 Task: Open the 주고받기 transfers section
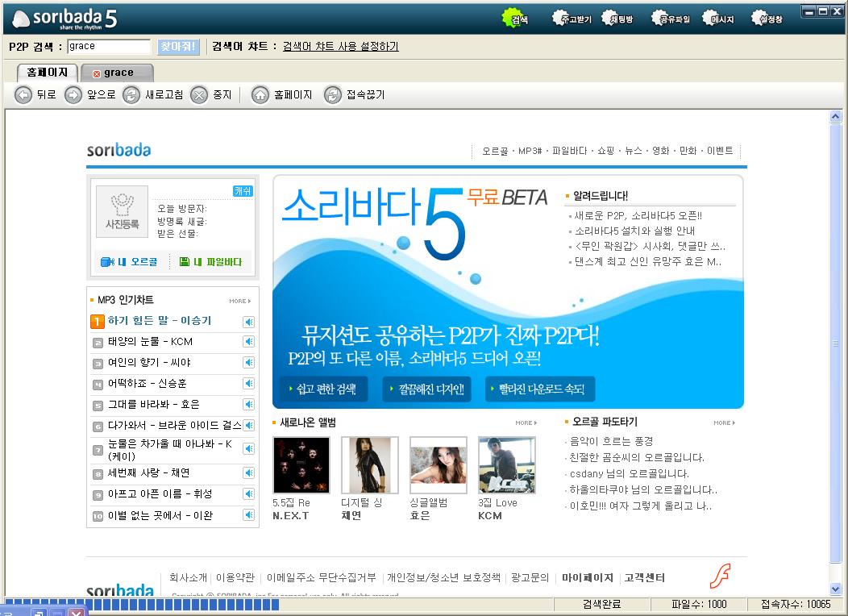(572, 19)
